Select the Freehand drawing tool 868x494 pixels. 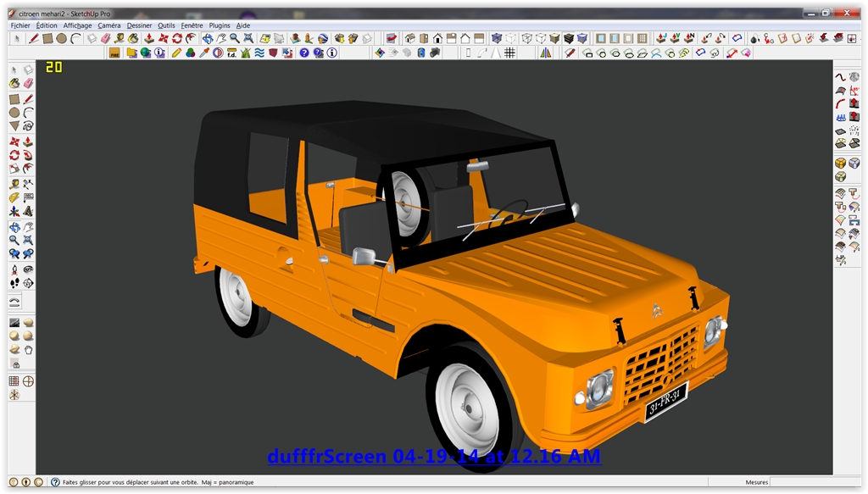pos(28,126)
